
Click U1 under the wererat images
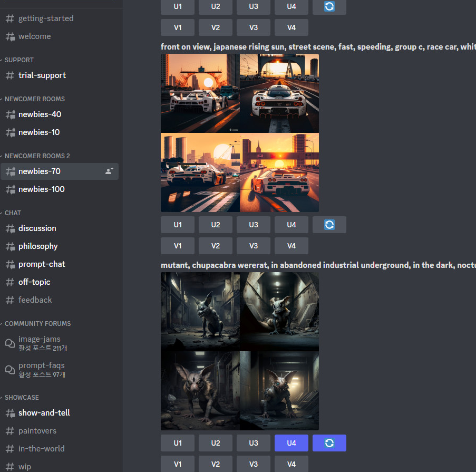[x=178, y=443]
